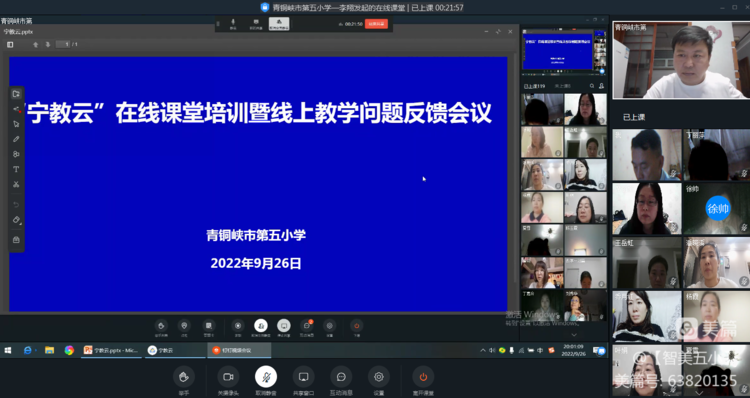Click 已上课 label in right video panel
This screenshot has width=750, height=398.
pos(634,117)
